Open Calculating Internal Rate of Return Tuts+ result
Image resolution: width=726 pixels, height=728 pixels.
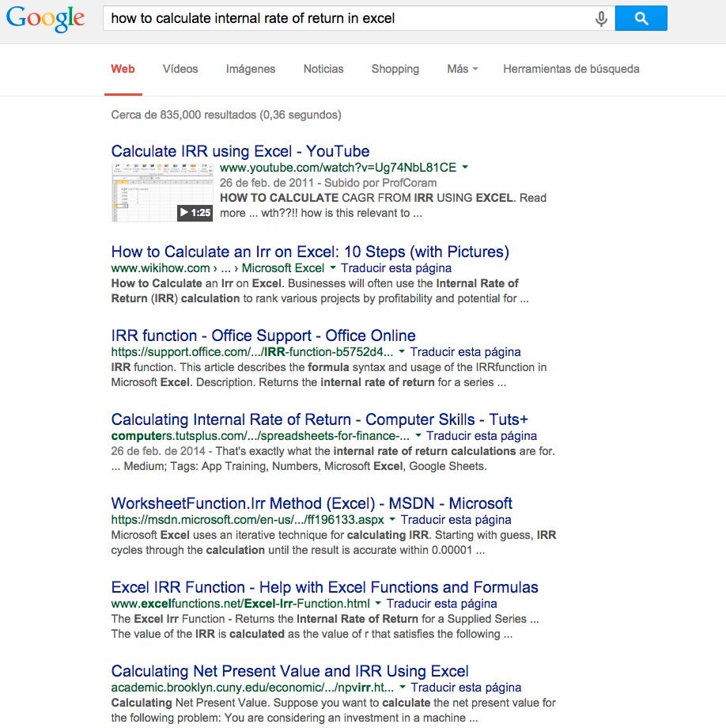[x=320, y=419]
